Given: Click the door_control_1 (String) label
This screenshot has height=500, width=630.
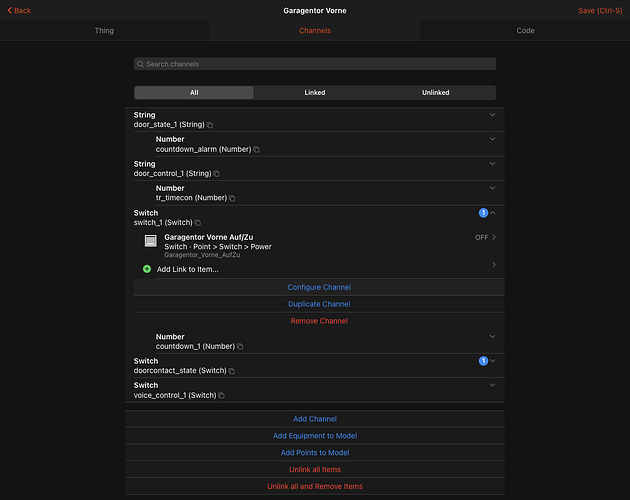Looking at the screenshot, I should [172, 173].
